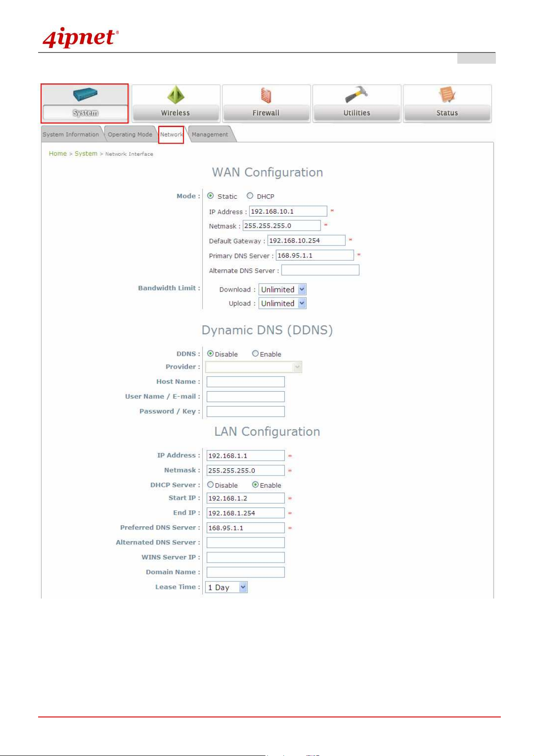This screenshot has height=756, width=534.
Task: Choose DDNS Enable option
Action: 255,354
